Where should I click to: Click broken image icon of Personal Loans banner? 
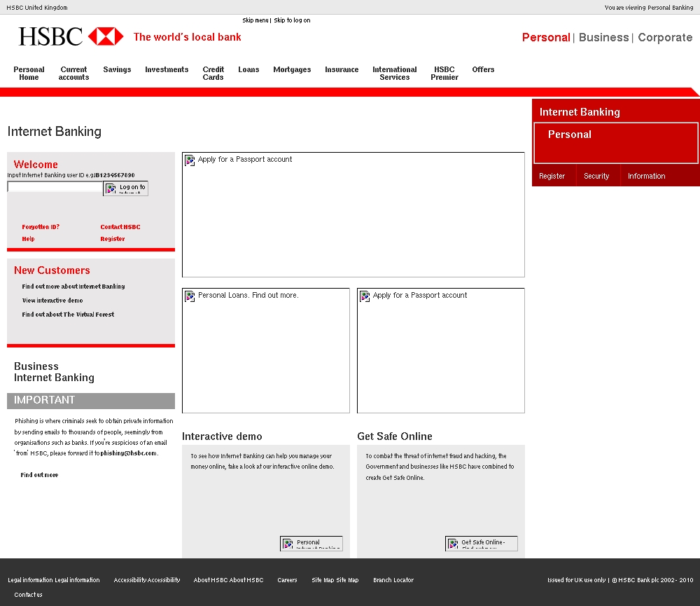coord(190,296)
